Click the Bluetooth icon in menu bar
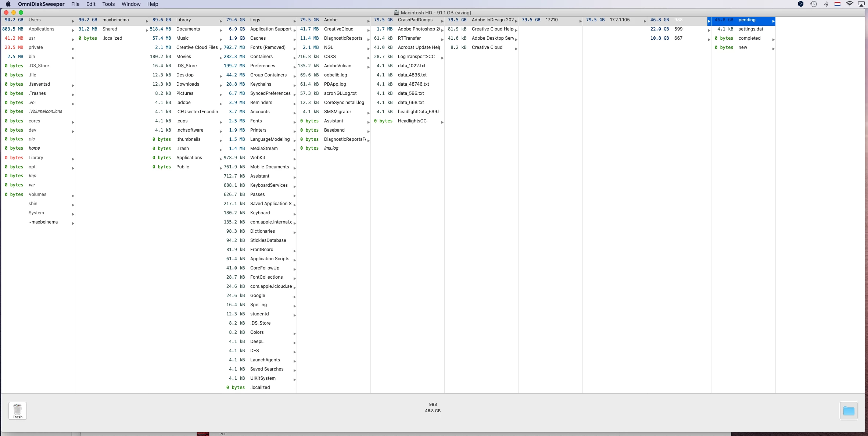This screenshot has width=868, height=436. point(826,4)
